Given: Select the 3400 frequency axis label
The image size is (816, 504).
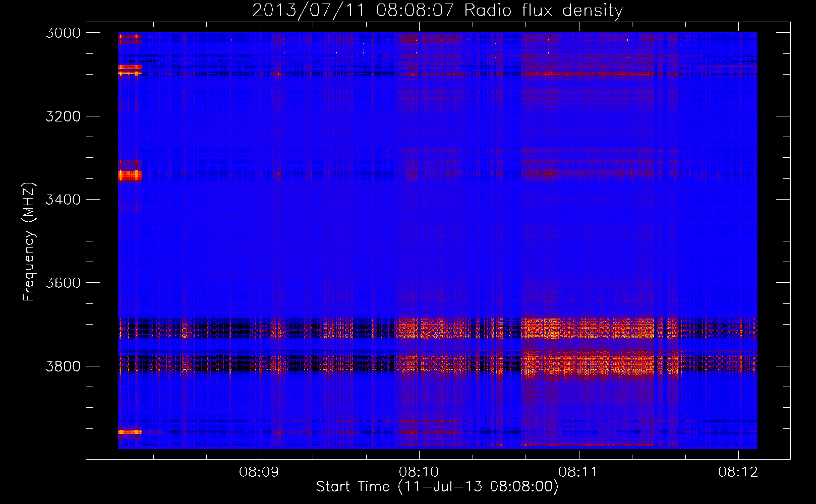Looking at the screenshot, I should pos(63,200).
